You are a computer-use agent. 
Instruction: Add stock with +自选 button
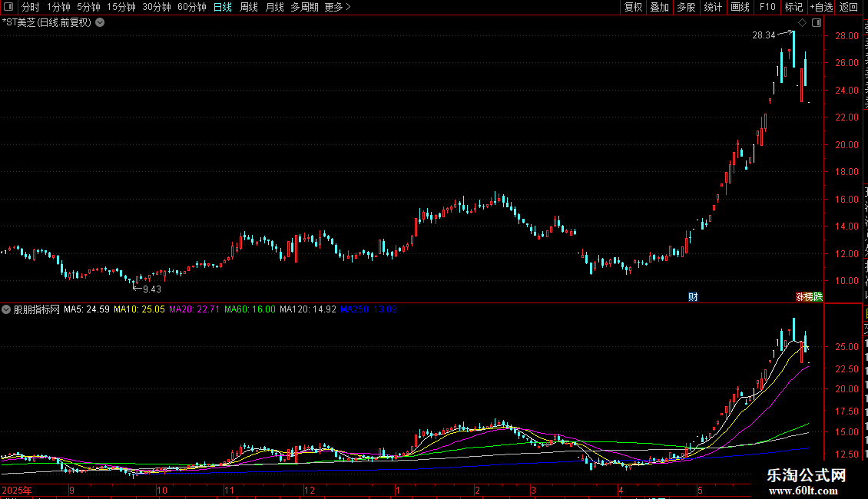point(821,7)
